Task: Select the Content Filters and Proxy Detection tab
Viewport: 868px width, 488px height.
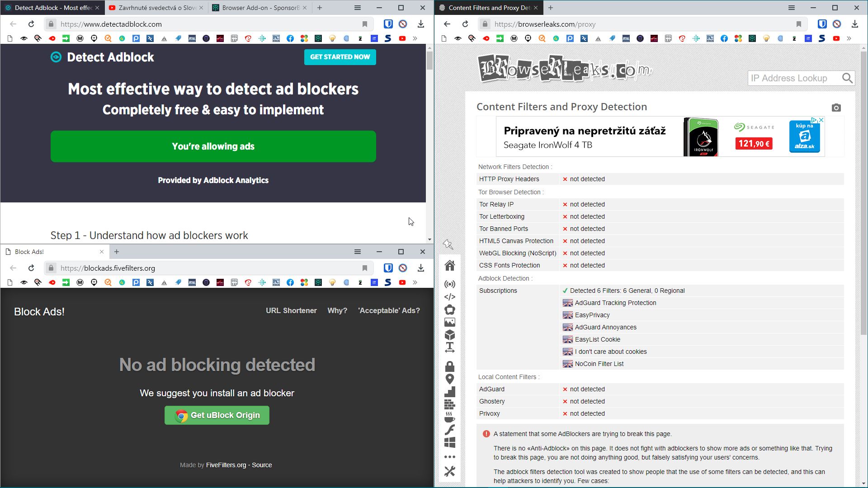Action: coord(488,8)
